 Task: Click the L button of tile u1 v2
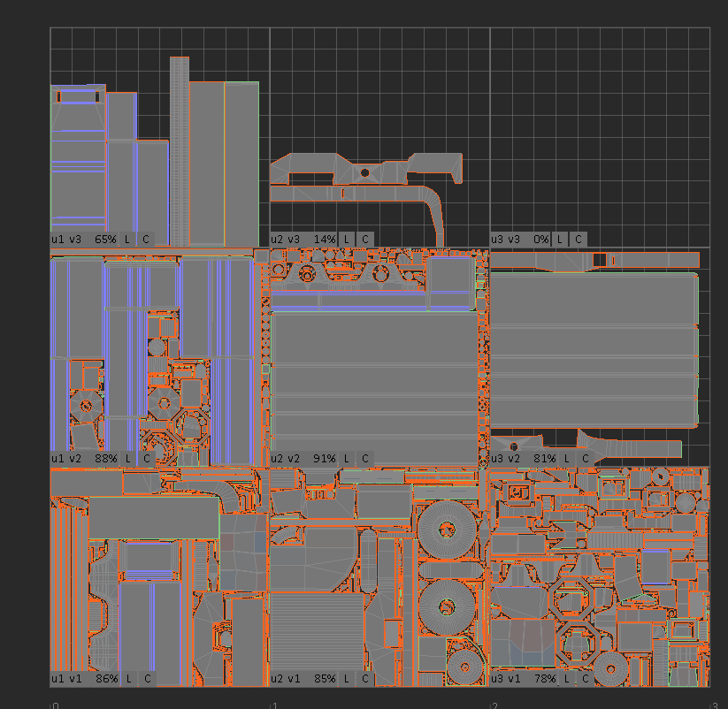(x=127, y=459)
